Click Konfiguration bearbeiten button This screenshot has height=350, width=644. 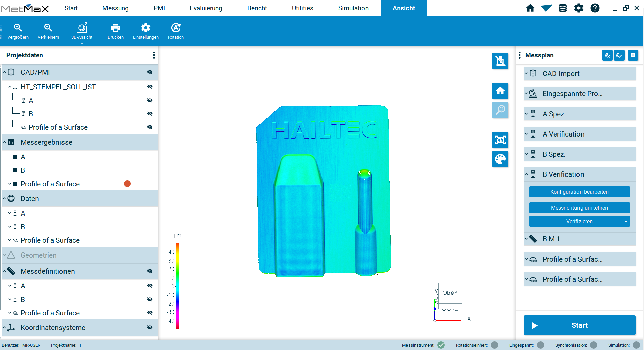pyautogui.click(x=579, y=192)
